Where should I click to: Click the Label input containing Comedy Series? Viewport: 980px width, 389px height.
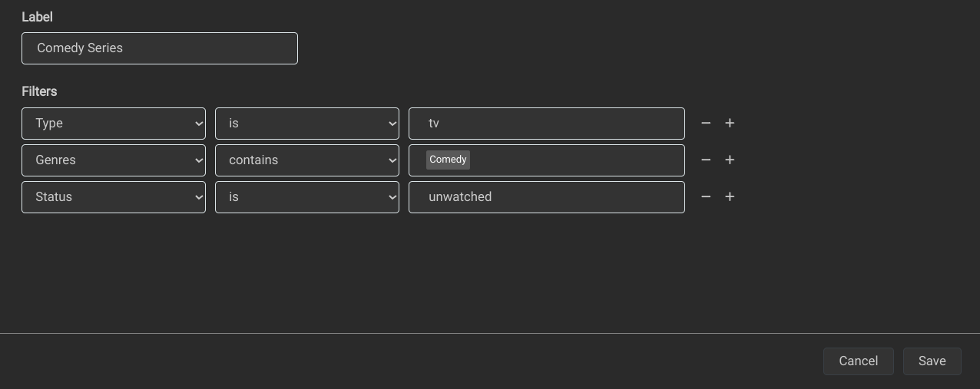[x=159, y=48]
